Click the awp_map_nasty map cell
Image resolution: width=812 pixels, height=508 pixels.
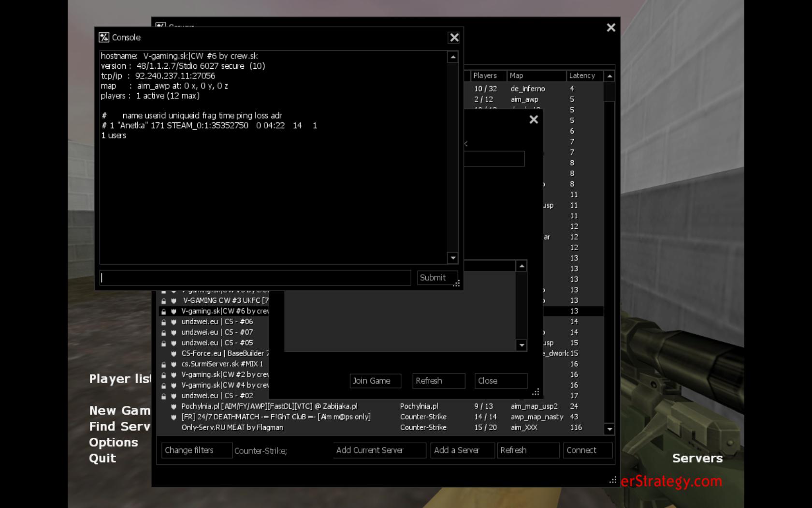pyautogui.click(x=537, y=417)
